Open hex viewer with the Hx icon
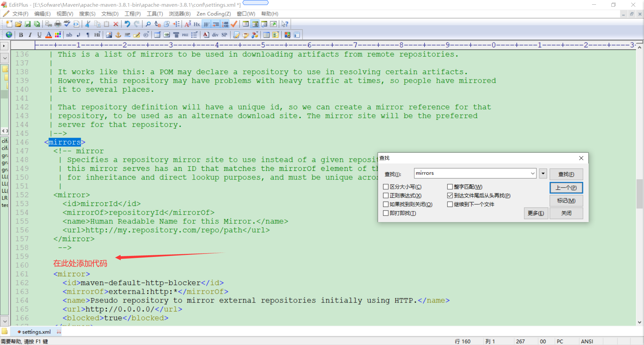 coord(197,24)
